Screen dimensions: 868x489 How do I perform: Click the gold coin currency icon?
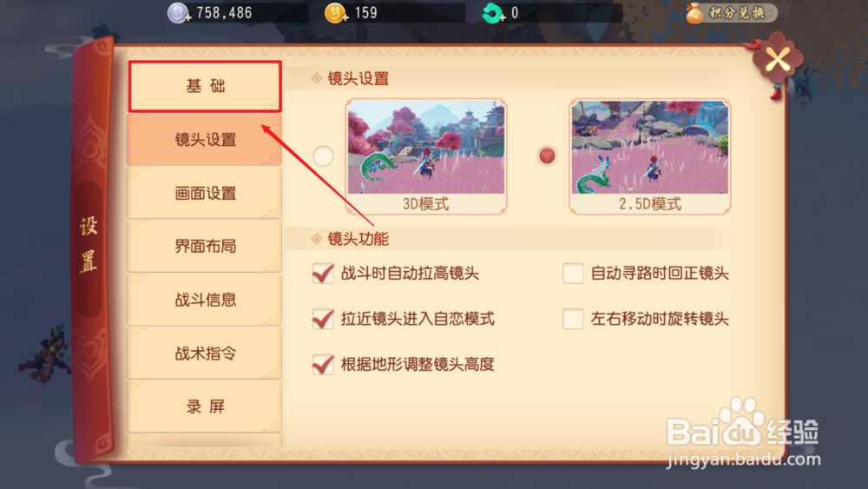(335, 13)
